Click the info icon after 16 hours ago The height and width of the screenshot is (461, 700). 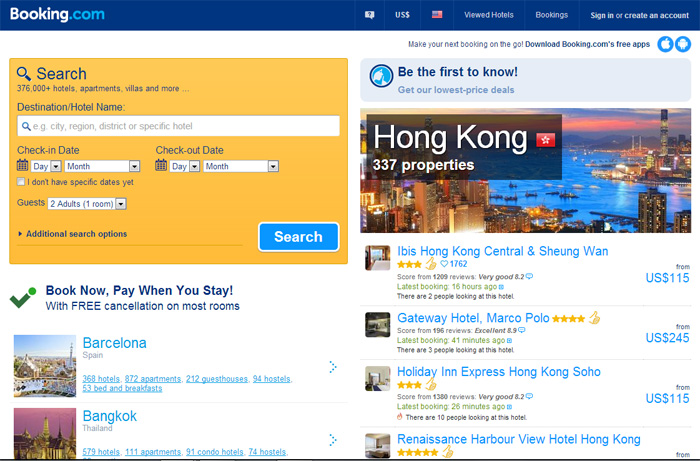[501, 287]
